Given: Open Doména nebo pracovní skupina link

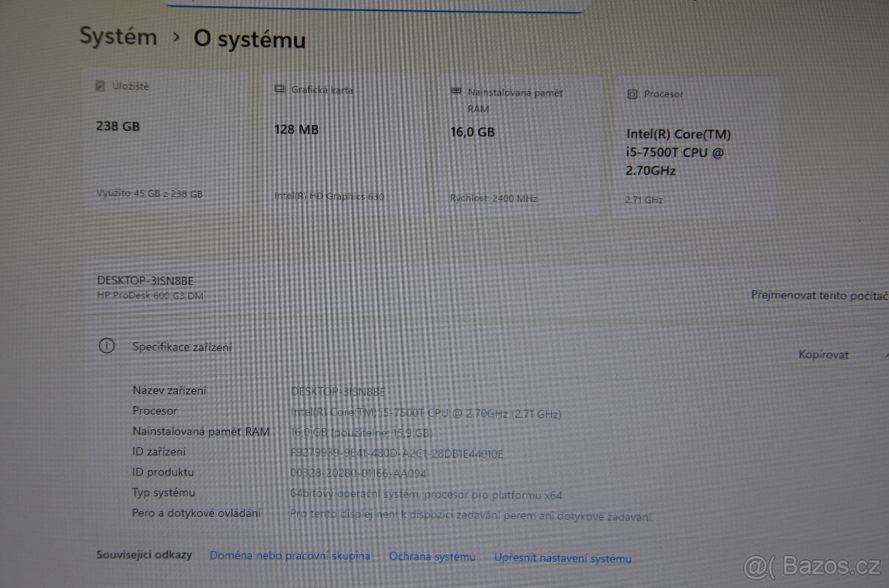Looking at the screenshot, I should 290,555.
